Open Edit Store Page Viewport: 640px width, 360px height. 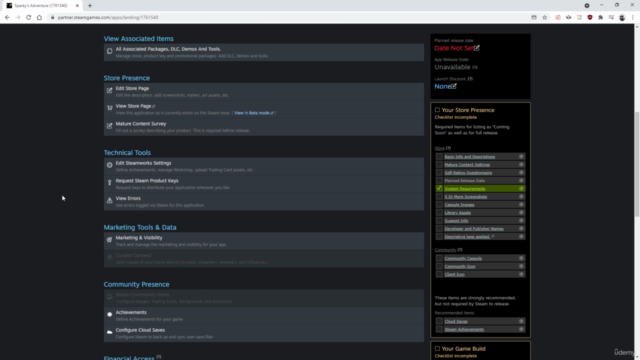[x=132, y=88]
